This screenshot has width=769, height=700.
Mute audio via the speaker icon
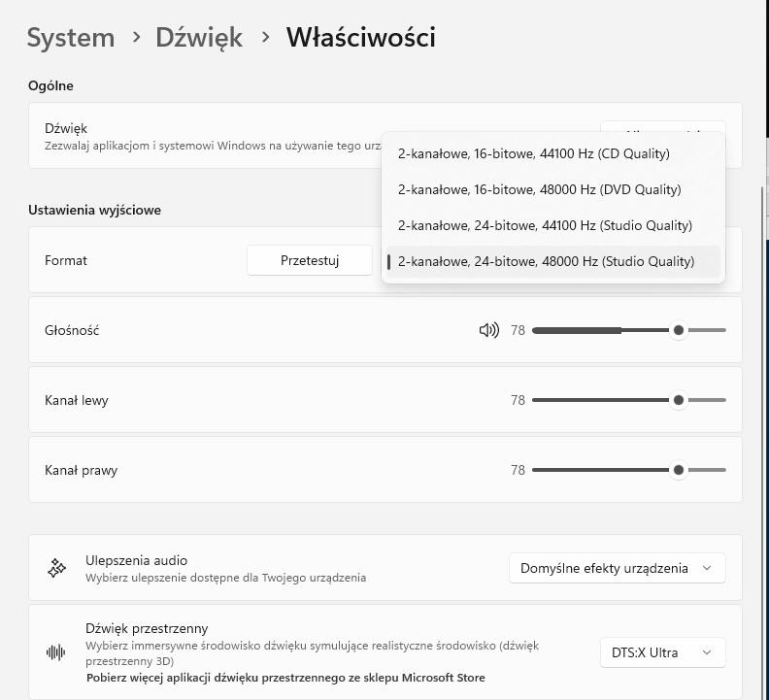[x=489, y=330]
